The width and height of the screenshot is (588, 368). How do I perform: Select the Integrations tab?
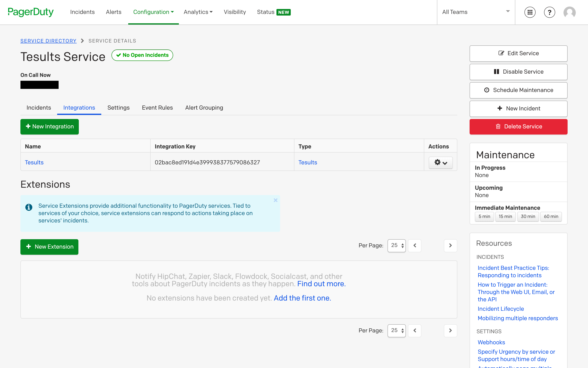coord(79,108)
